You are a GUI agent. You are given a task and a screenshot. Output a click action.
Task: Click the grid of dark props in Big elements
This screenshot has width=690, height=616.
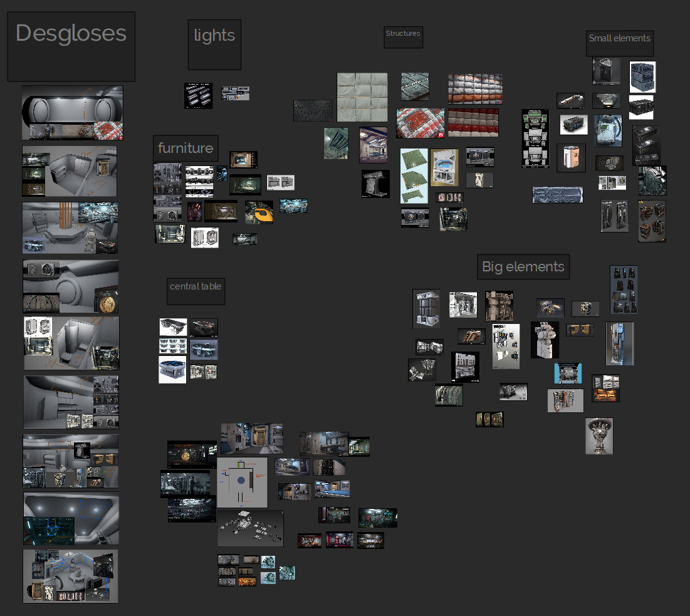pos(624,290)
